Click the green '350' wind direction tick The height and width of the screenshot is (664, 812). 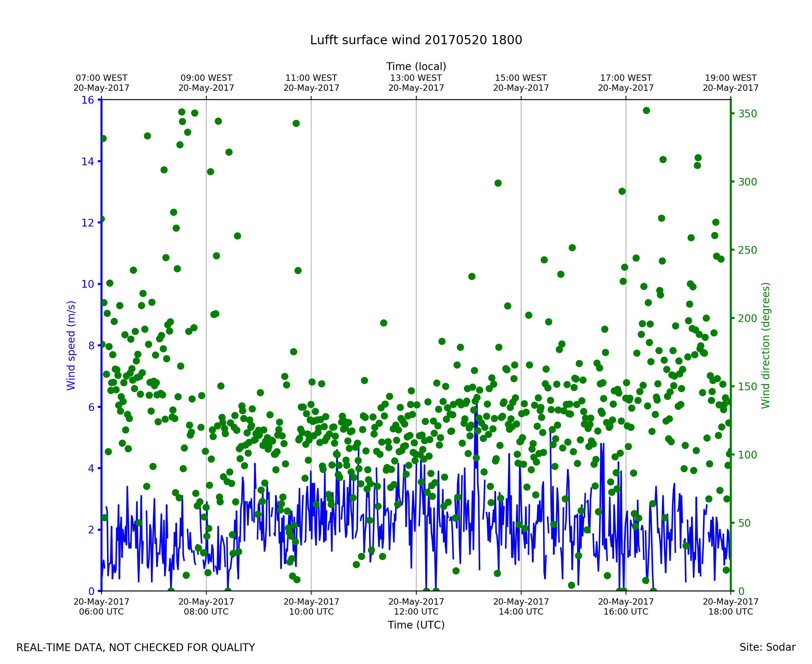(747, 114)
